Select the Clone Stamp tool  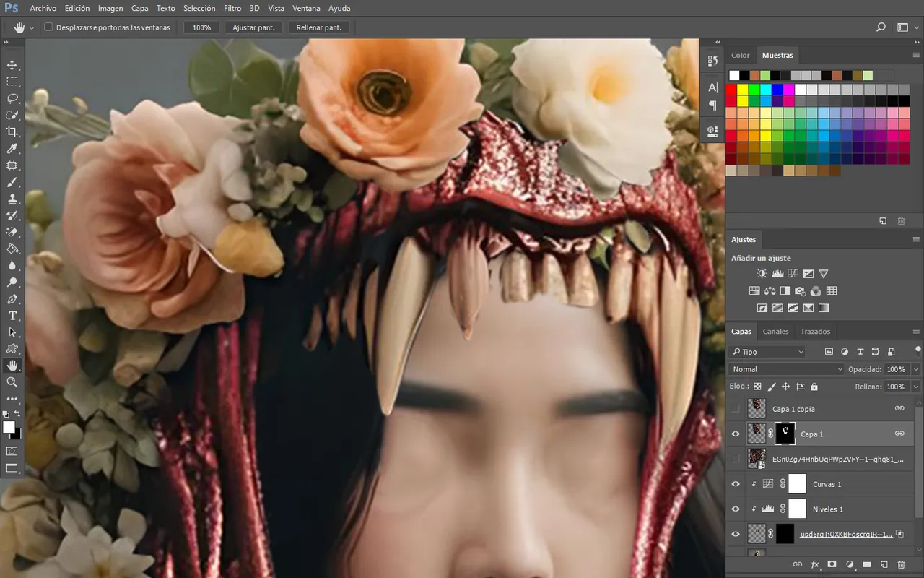(x=12, y=199)
